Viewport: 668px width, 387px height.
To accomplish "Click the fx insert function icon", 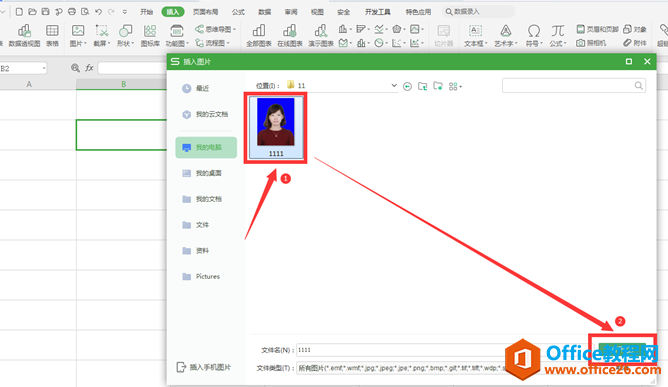I will (89, 68).
